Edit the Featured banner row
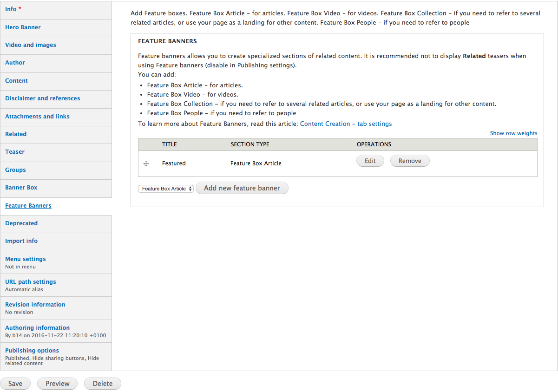Screen dimensions: 558x392 coord(370,161)
